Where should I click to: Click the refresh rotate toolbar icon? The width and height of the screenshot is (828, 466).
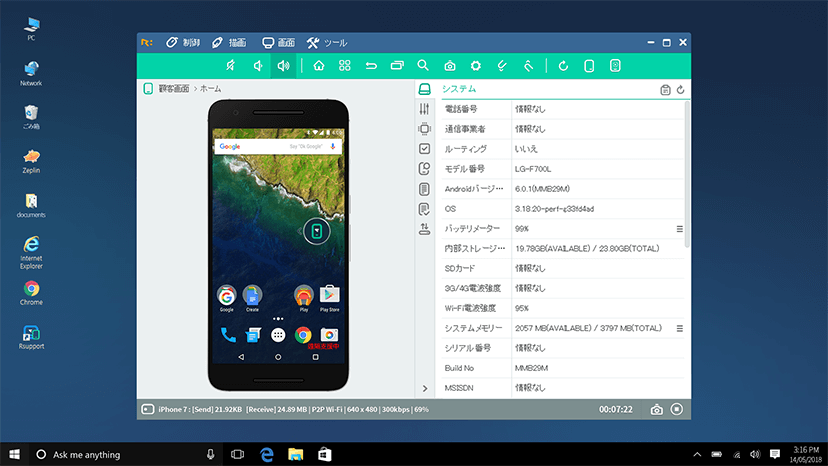coord(563,66)
